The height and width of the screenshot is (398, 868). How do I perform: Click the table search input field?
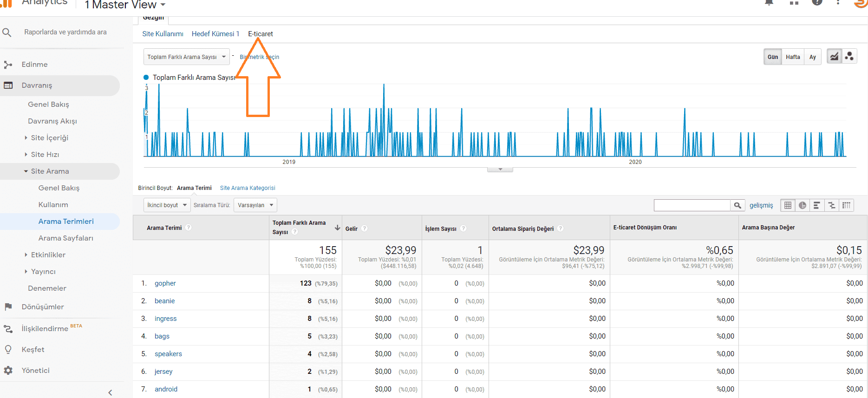point(692,205)
